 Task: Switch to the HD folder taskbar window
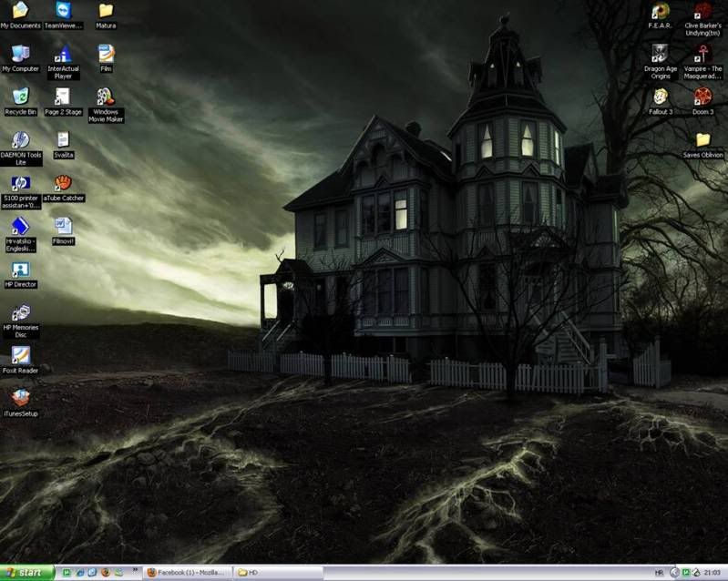tap(278, 573)
